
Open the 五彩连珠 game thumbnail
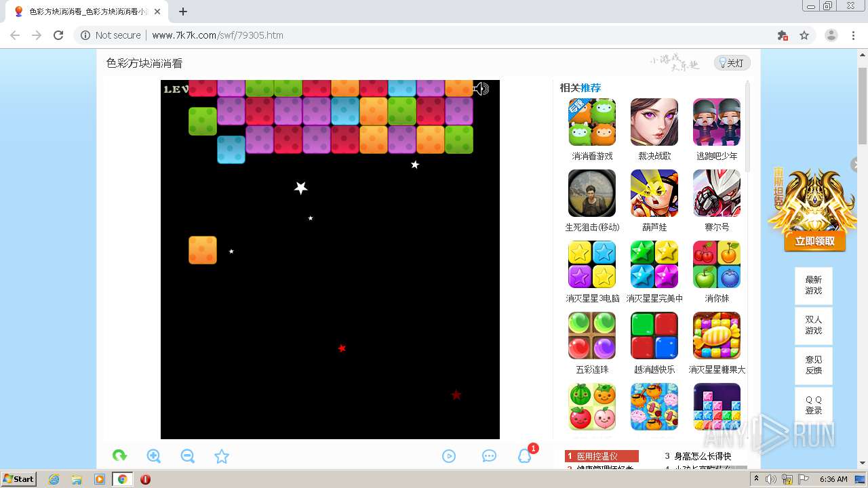pos(592,335)
